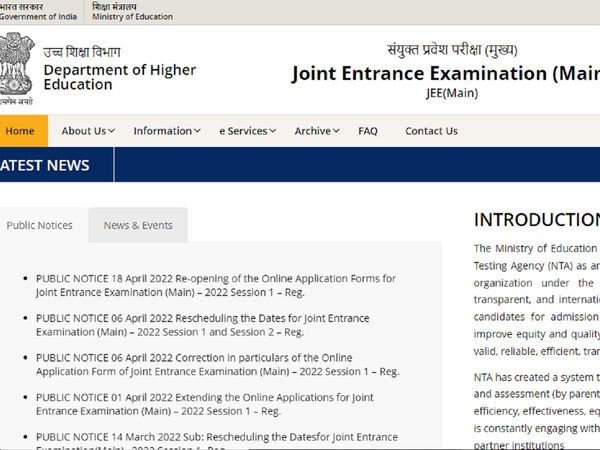Click the INTRODUCTION heading
The width and height of the screenshot is (600, 450).
point(537,220)
